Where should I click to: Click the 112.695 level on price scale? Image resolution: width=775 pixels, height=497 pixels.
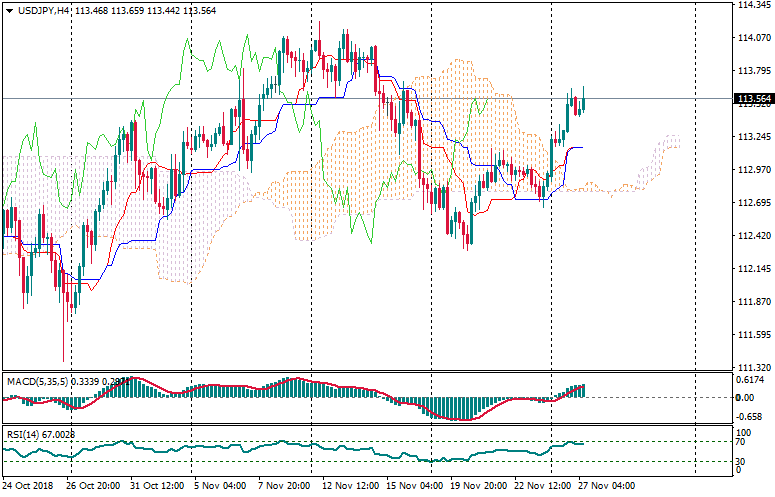(753, 203)
